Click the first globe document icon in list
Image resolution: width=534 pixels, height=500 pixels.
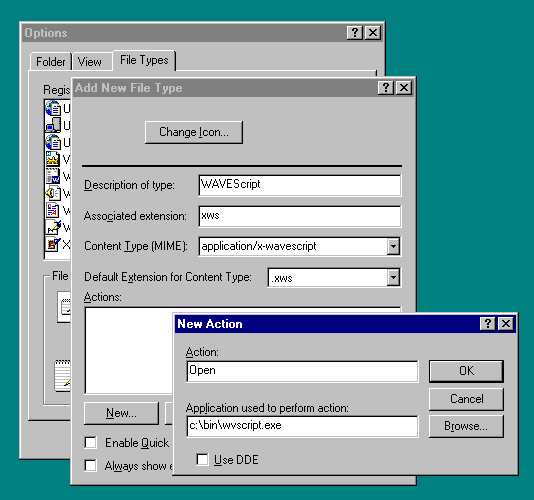point(53,109)
